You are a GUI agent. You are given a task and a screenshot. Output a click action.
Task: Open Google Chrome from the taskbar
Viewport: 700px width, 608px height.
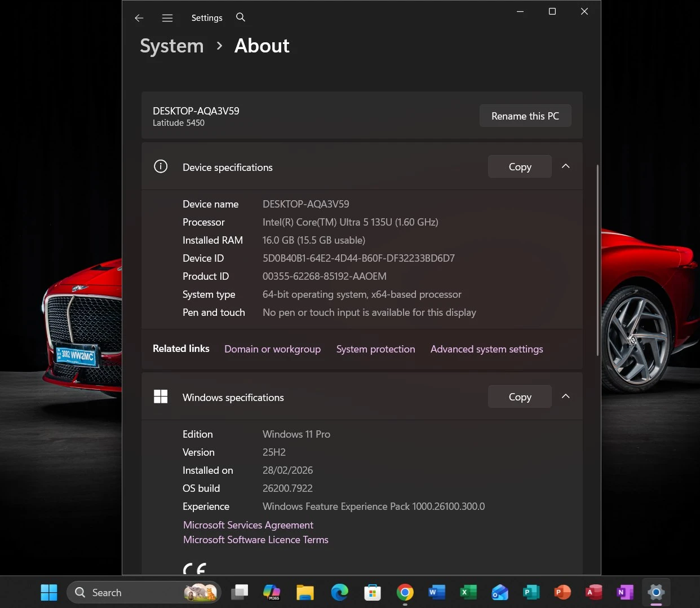coord(405,592)
